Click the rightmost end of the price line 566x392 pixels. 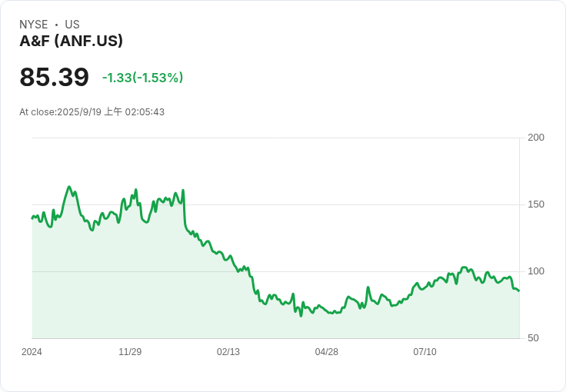[x=518, y=291]
